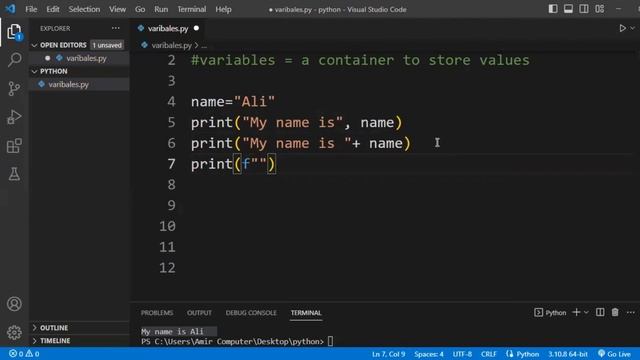The image size is (640, 360).
Task: Open the Run menu
Action: point(161,9)
